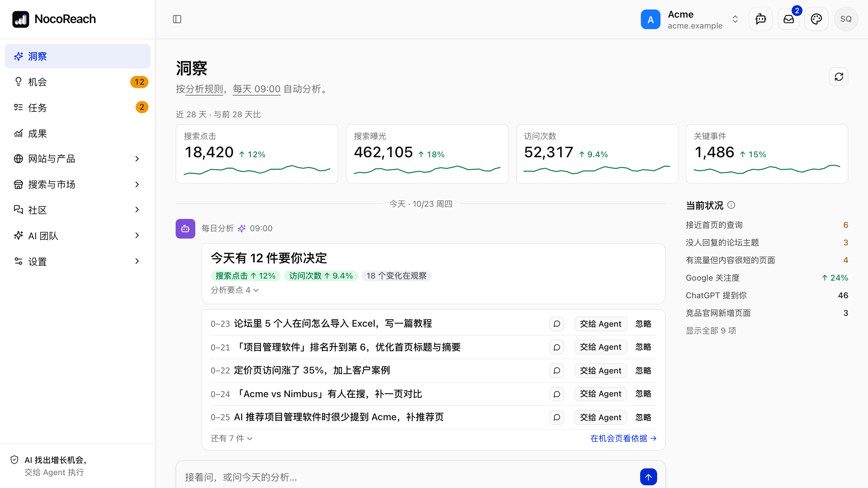Screen dimensions: 868x488
Task: Open the 每天 09:00 schedule link
Action: pyautogui.click(x=257, y=89)
